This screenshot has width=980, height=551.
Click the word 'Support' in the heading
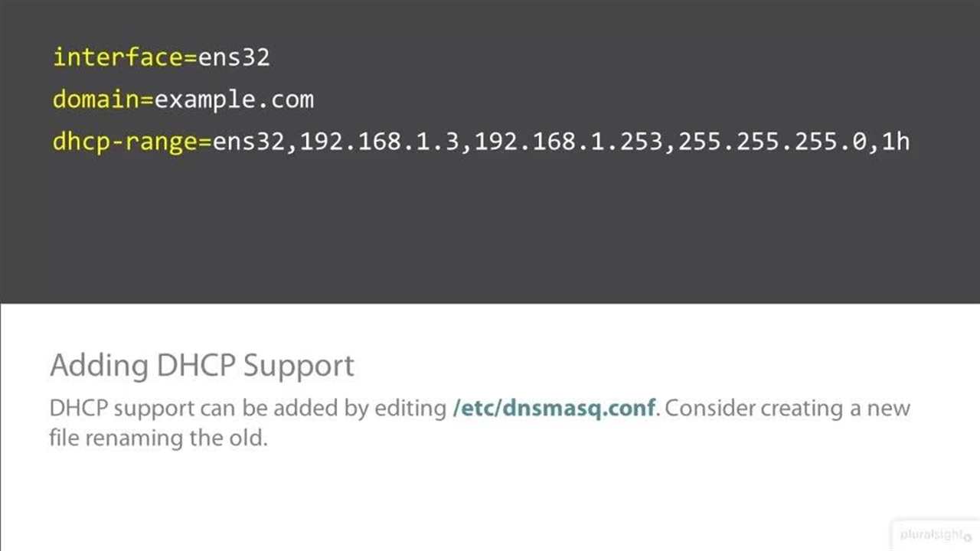tap(299, 366)
